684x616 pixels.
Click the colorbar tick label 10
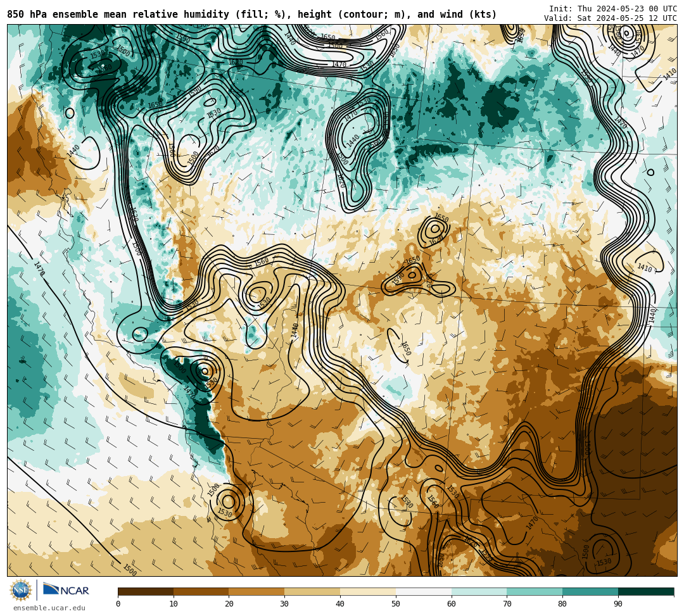pos(174,604)
